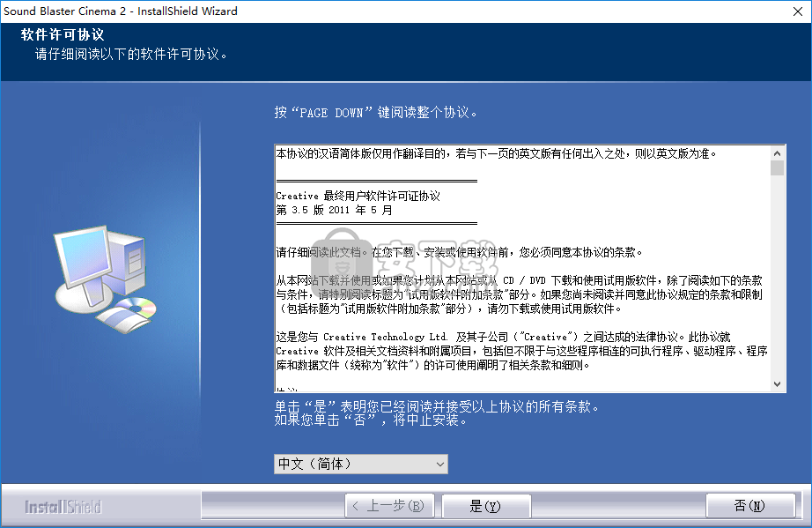Viewport: 812px width, 528px height.
Task: Go back with the 上一步(B) button
Action: tap(389, 506)
